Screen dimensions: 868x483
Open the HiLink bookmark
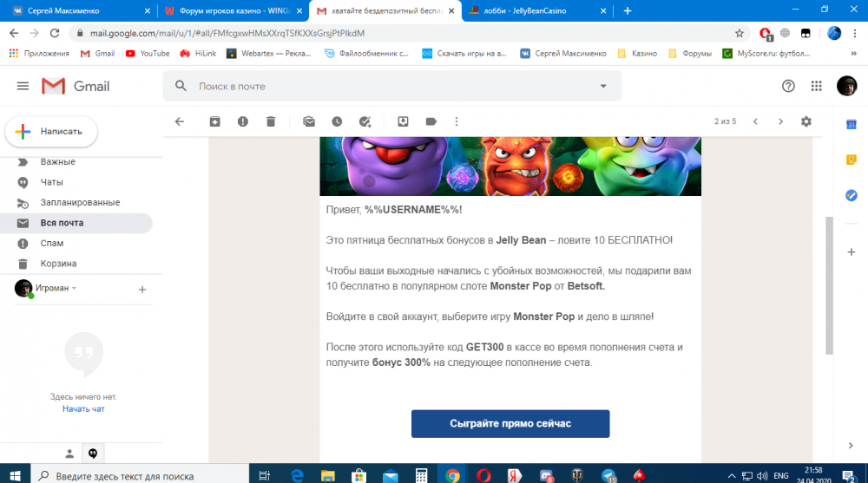point(198,54)
